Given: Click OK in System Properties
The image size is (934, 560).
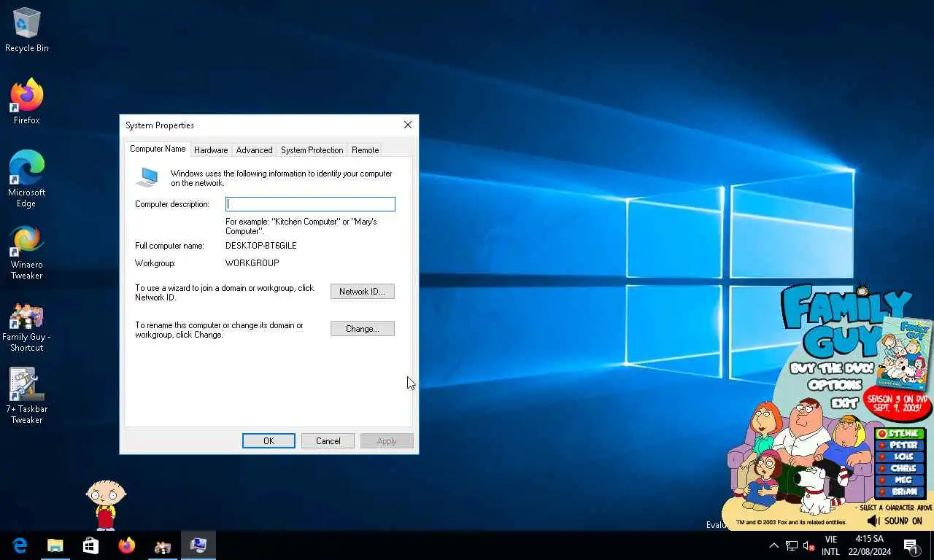Looking at the screenshot, I should tap(269, 441).
